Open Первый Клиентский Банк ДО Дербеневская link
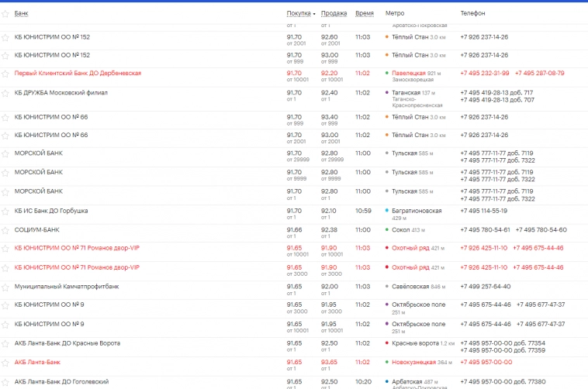 78,73
